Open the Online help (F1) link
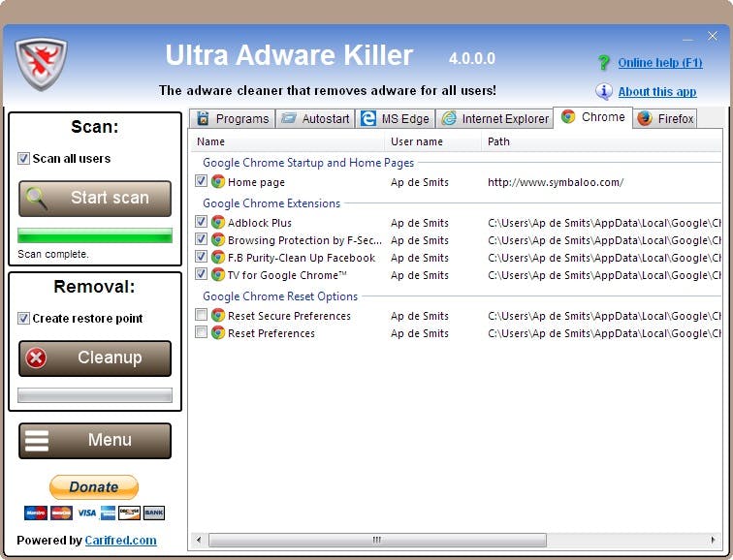 coord(660,63)
